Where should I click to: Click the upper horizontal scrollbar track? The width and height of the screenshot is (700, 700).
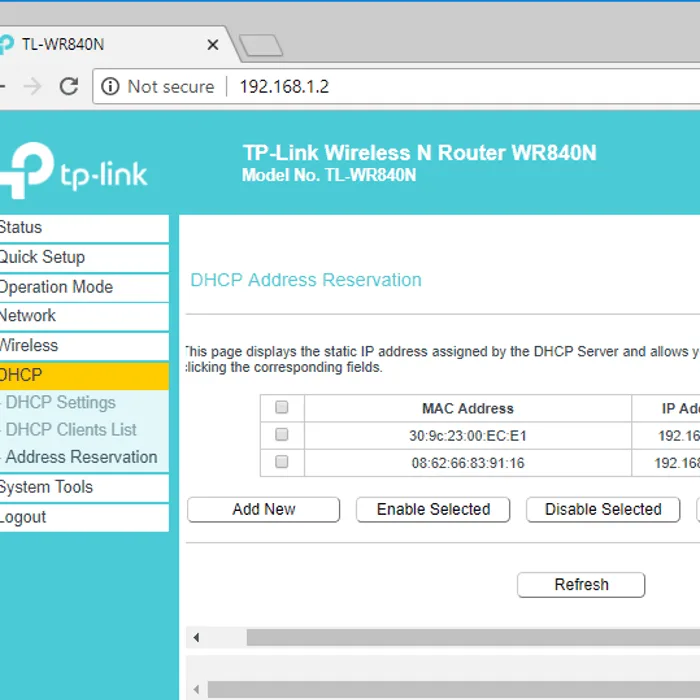coord(473,638)
